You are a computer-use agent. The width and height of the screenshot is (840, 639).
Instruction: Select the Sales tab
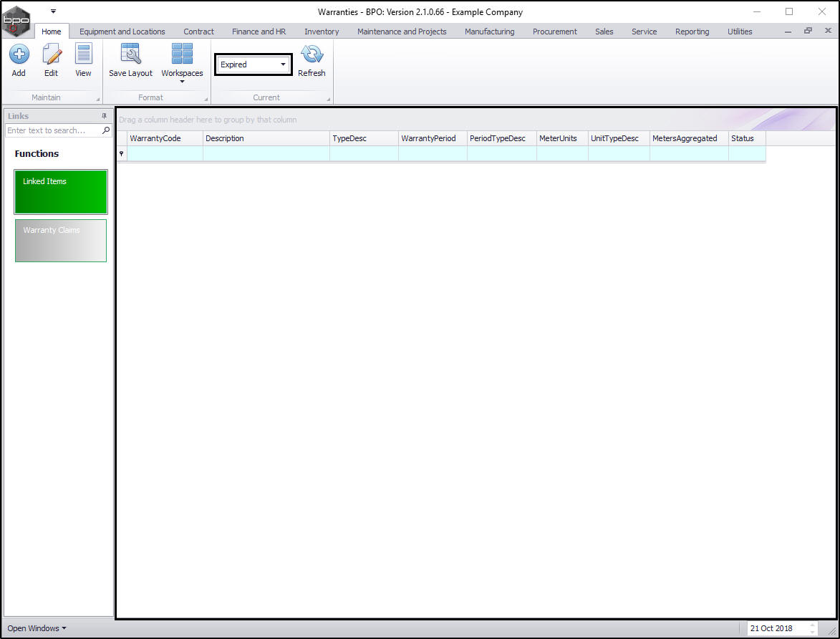click(x=604, y=32)
